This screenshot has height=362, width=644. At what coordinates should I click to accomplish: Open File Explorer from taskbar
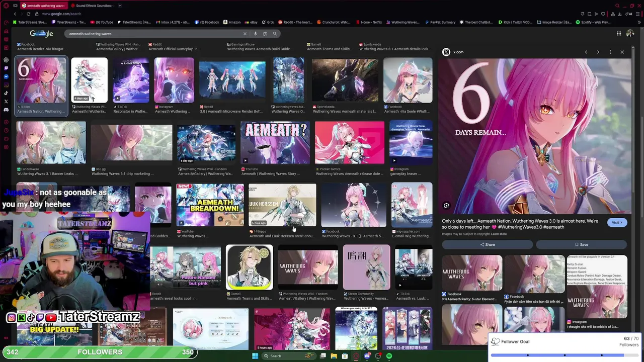pyautogui.click(x=334, y=356)
